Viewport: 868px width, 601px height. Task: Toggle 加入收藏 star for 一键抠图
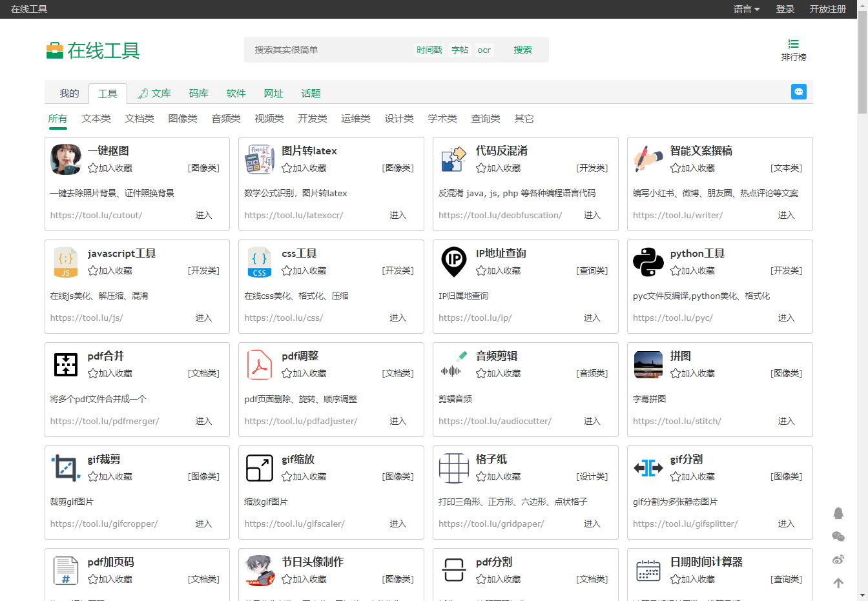(93, 168)
